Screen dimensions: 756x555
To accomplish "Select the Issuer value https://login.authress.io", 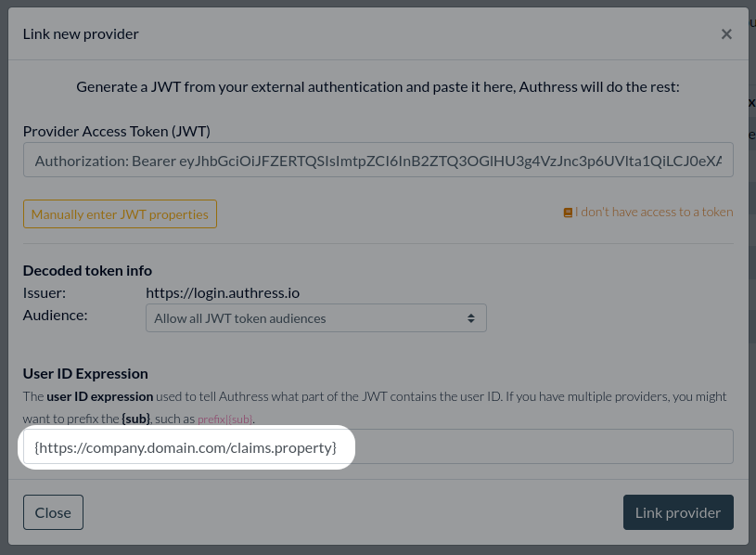I will coord(224,291).
